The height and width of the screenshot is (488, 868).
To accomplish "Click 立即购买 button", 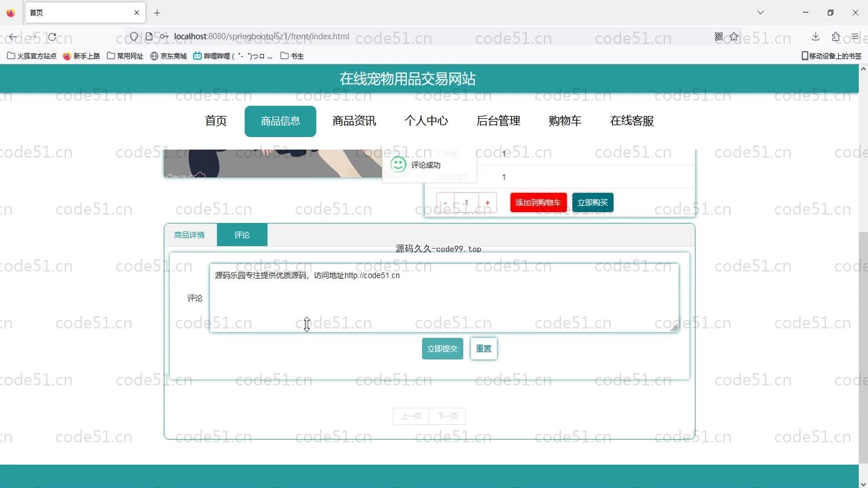I will click(x=593, y=202).
